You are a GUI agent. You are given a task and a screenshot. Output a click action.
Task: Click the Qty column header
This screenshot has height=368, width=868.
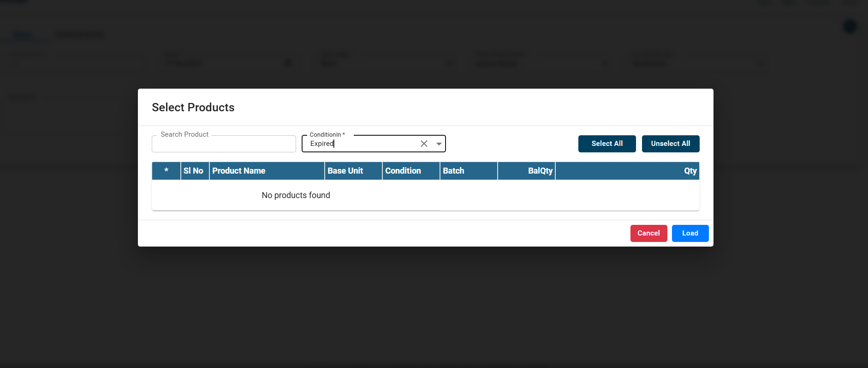pyautogui.click(x=690, y=171)
